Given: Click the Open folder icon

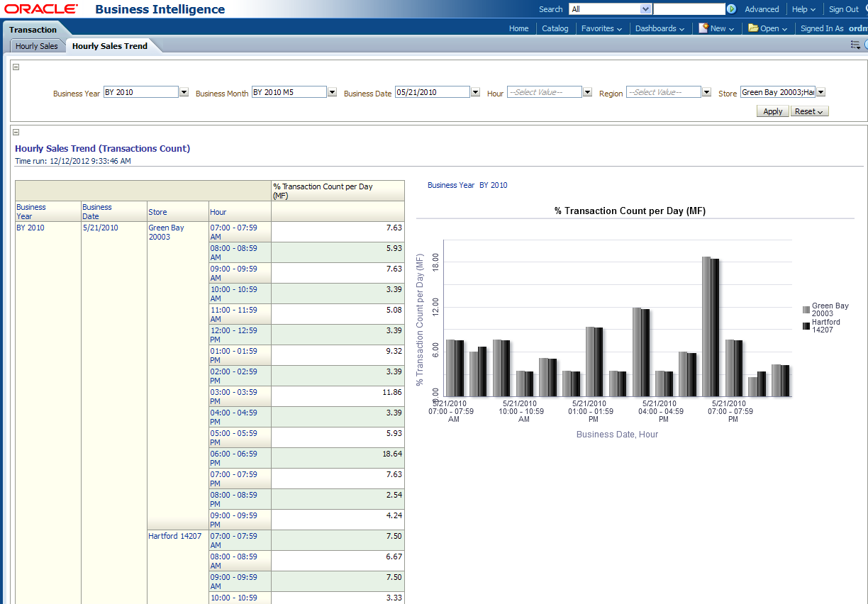Looking at the screenshot, I should 753,28.
